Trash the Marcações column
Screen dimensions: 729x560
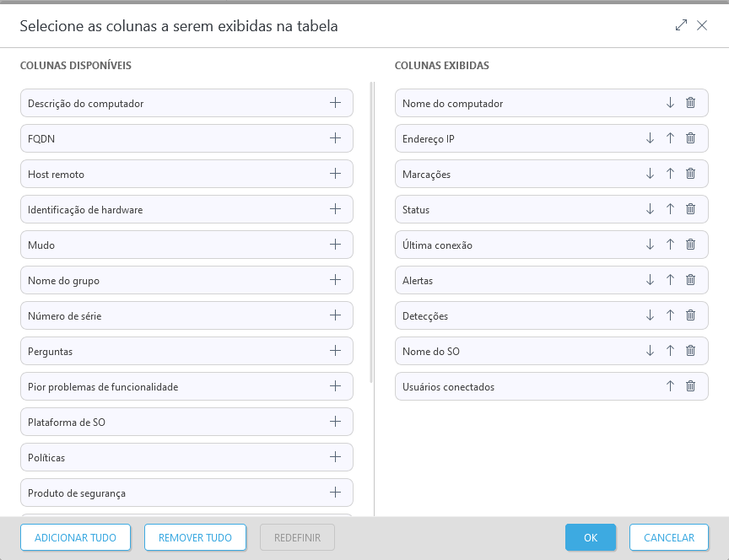click(690, 174)
